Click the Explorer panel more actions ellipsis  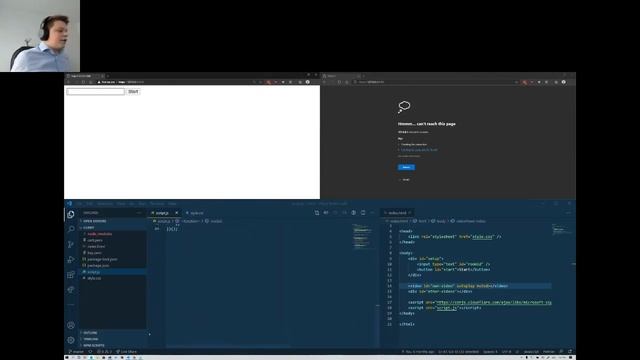tap(139, 213)
